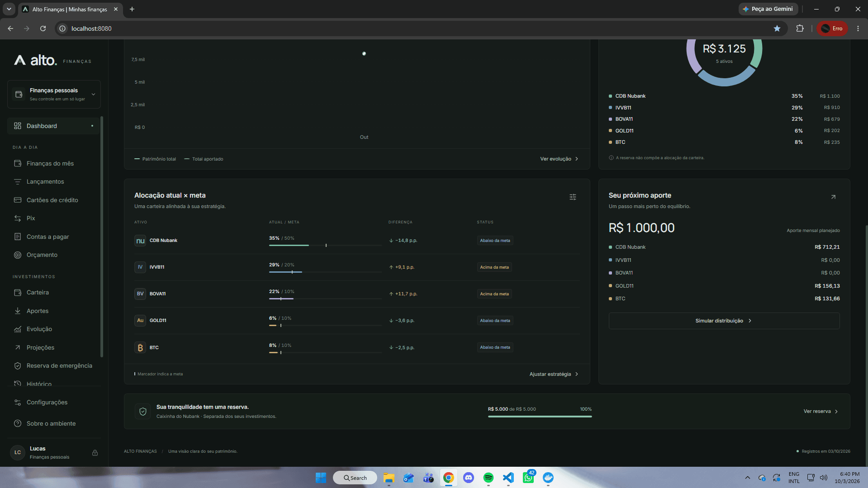Show hidden system tray icons
This screenshot has height=488, width=868.
(x=748, y=478)
